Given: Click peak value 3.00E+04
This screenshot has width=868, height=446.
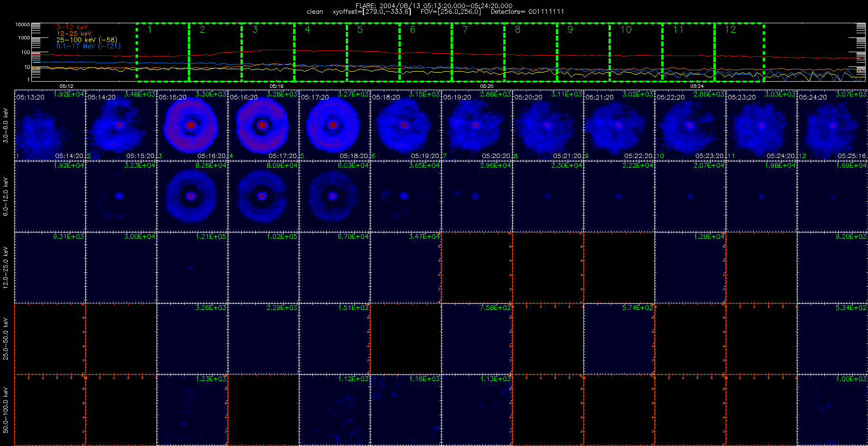Looking at the screenshot, I should point(140,237).
